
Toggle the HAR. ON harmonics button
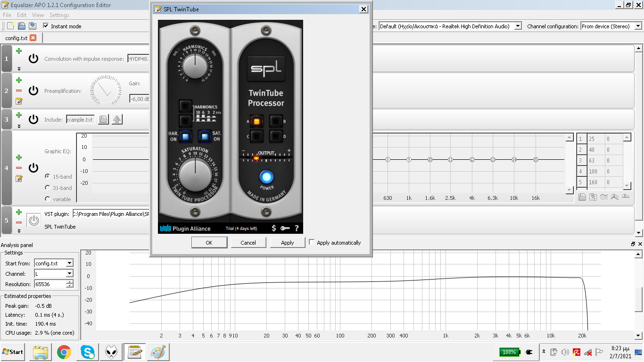pos(186,137)
